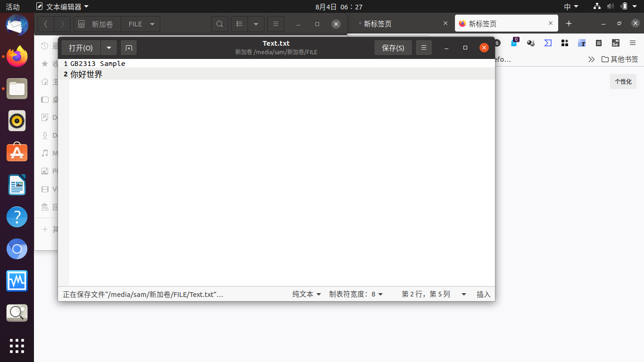Open LibreOffice Writer from the dock
The height and width of the screenshot is (362, 644).
(x=17, y=185)
